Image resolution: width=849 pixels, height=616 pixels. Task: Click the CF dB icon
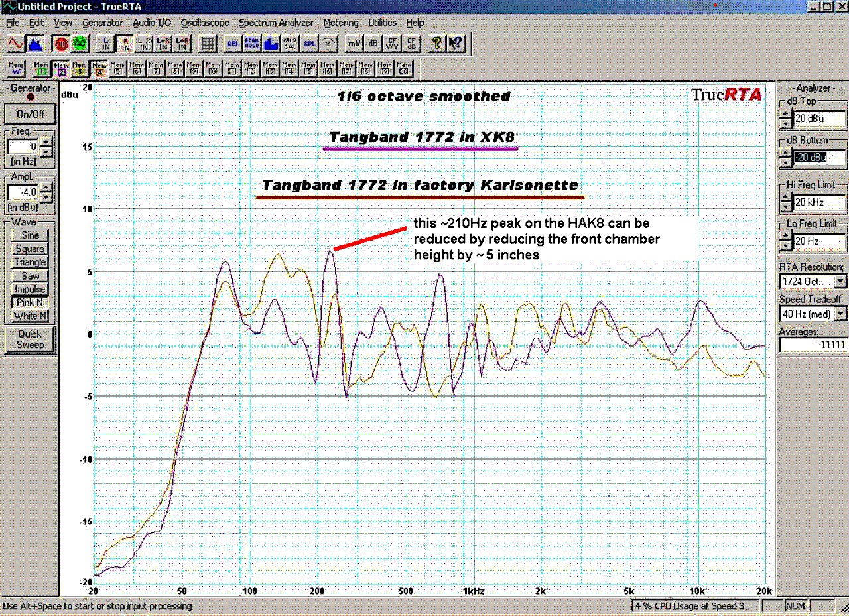pyautogui.click(x=411, y=44)
